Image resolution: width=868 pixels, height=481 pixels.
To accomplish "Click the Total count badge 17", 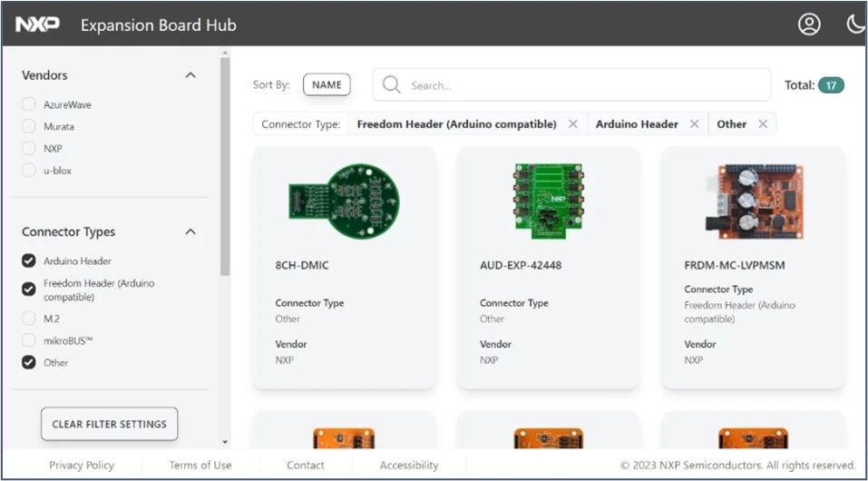I will click(831, 85).
